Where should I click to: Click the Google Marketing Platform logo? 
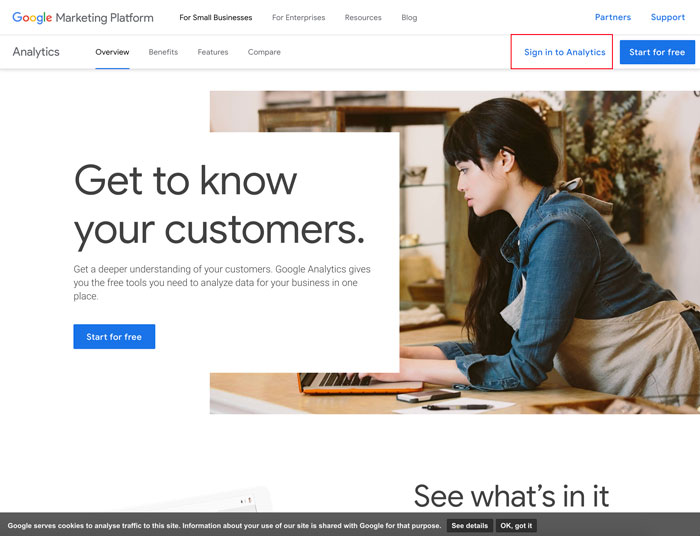(83, 17)
